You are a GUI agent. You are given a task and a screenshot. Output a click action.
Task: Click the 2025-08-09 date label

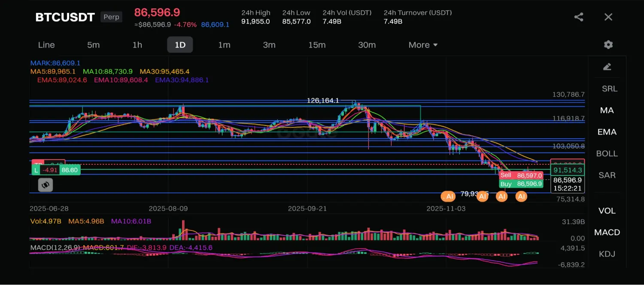pyautogui.click(x=168, y=209)
